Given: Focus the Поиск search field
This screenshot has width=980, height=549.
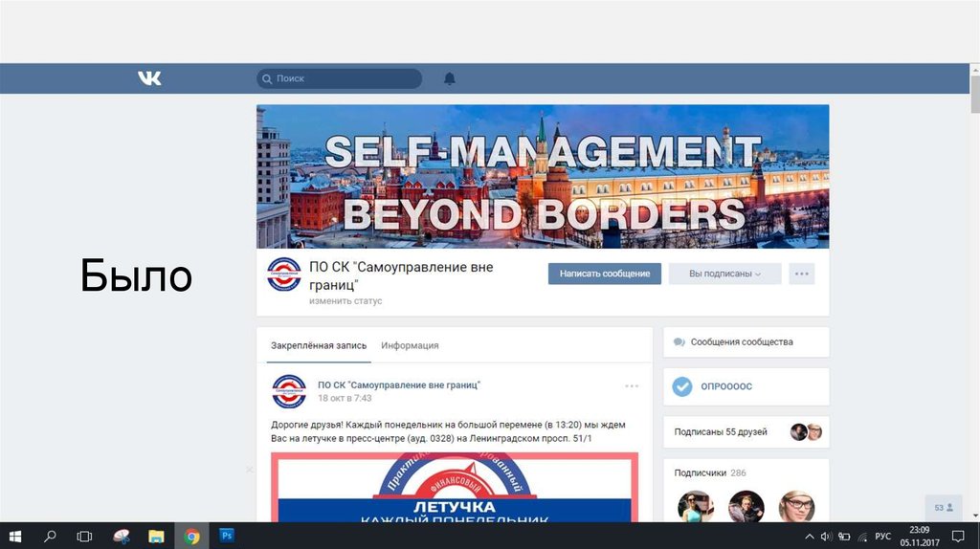Looking at the screenshot, I should pyautogui.click(x=340, y=78).
